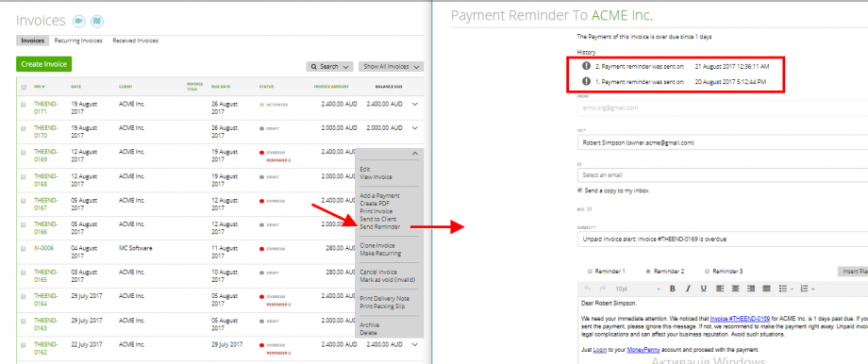Choose Create PDF from actions menu
Viewport: 868px width, 364px height.
376,204
